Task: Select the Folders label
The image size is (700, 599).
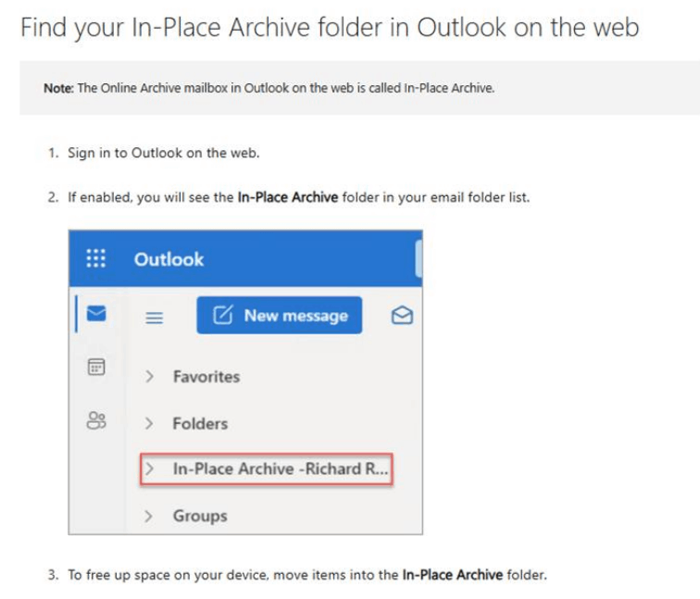Action: coord(200,424)
